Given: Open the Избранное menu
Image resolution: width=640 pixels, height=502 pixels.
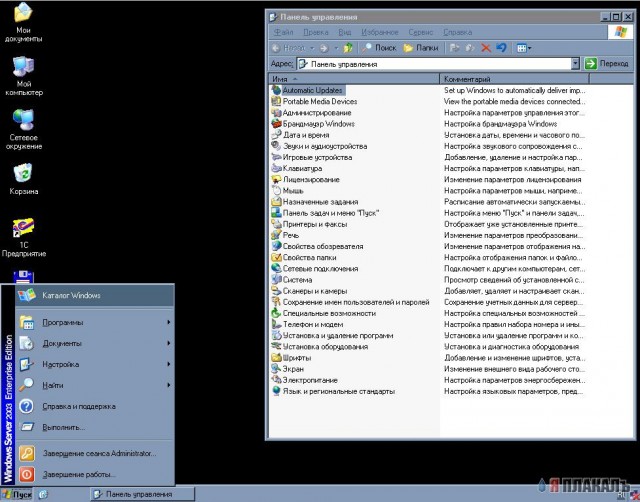Looking at the screenshot, I should (380, 32).
